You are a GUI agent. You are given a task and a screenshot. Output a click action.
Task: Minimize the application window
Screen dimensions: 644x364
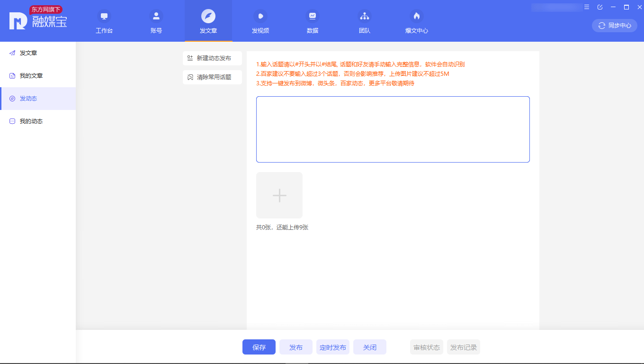pos(613,7)
